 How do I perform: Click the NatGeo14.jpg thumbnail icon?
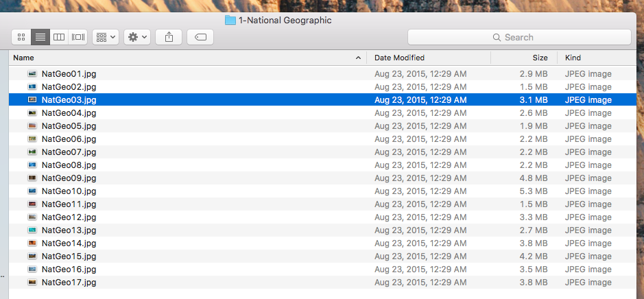point(32,243)
